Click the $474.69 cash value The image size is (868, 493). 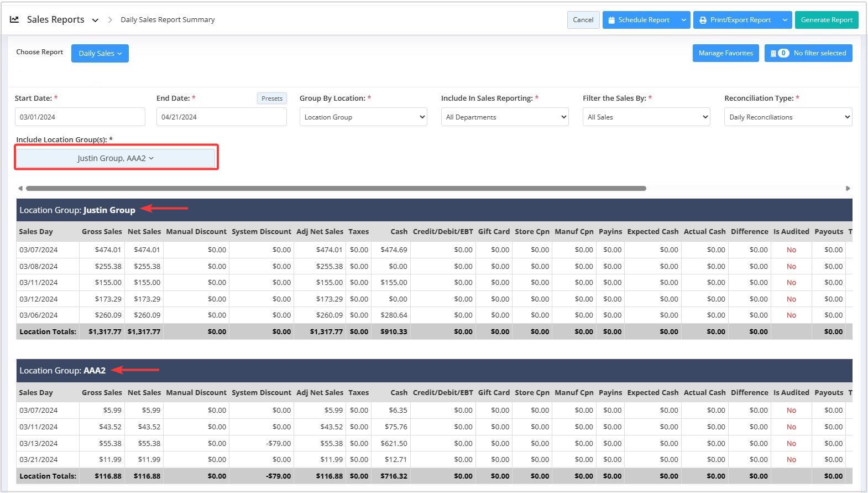(x=394, y=250)
